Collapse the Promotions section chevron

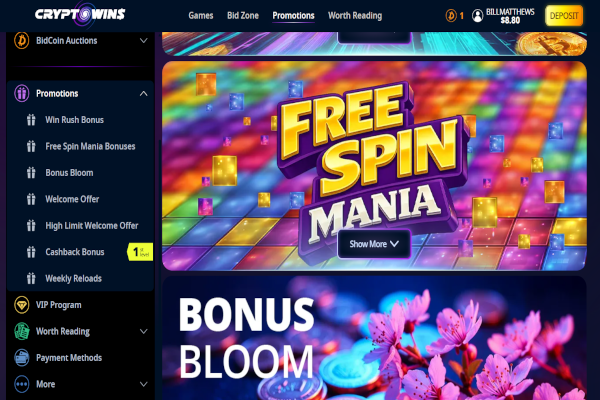[143, 93]
